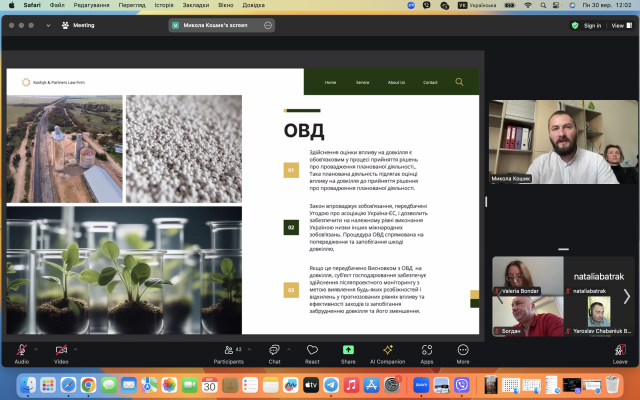Open Music from the Dock
The height and width of the screenshot is (400, 640).
(351, 384)
